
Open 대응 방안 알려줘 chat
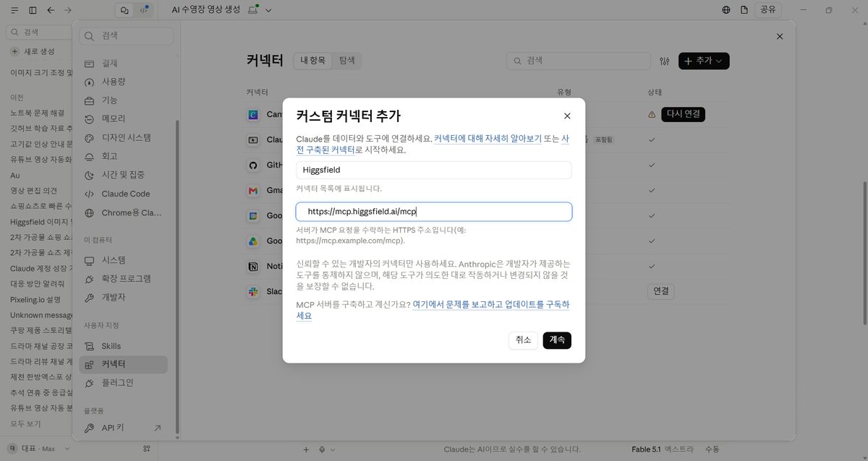38,283
